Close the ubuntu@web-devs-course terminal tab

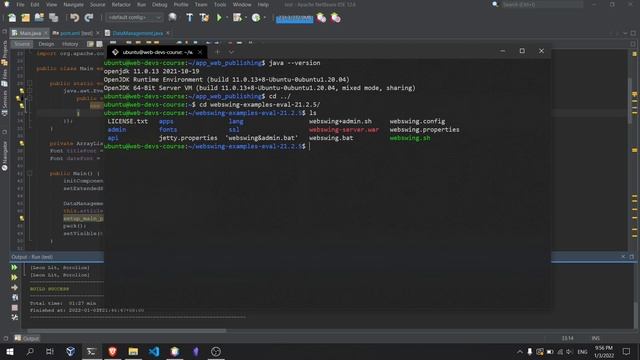pyautogui.click(x=200, y=52)
